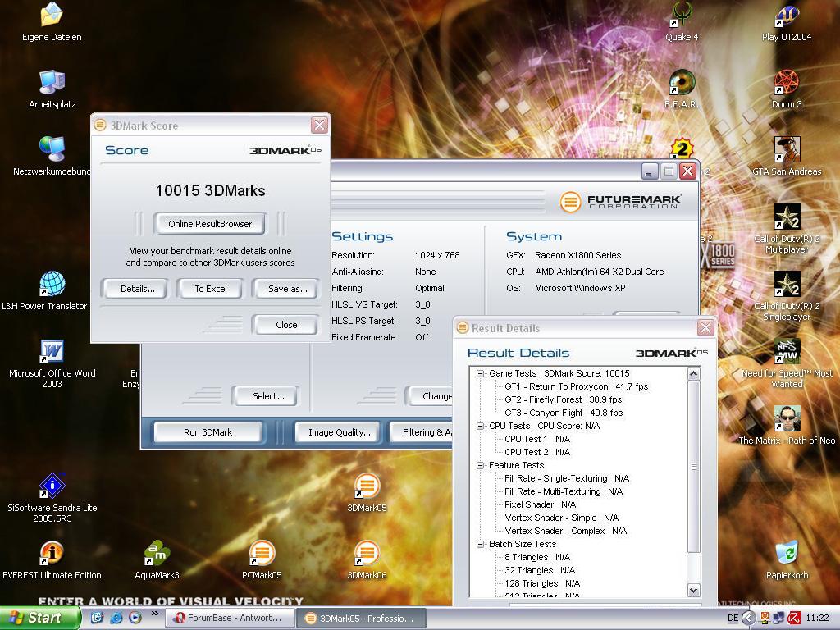The height and width of the screenshot is (630, 840).
Task: Launch The Matrix - Path of Neo shortcut
Action: pyautogui.click(x=787, y=425)
